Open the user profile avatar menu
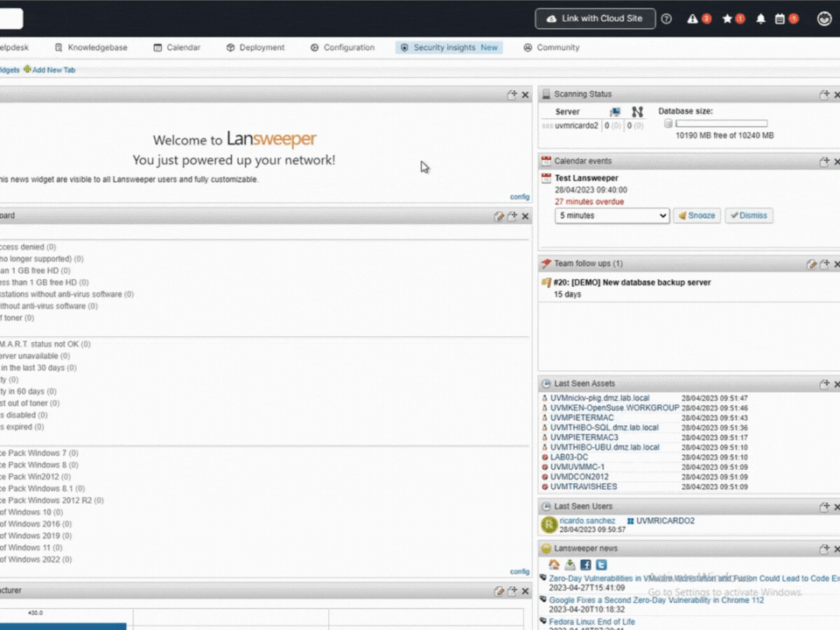 click(823, 18)
